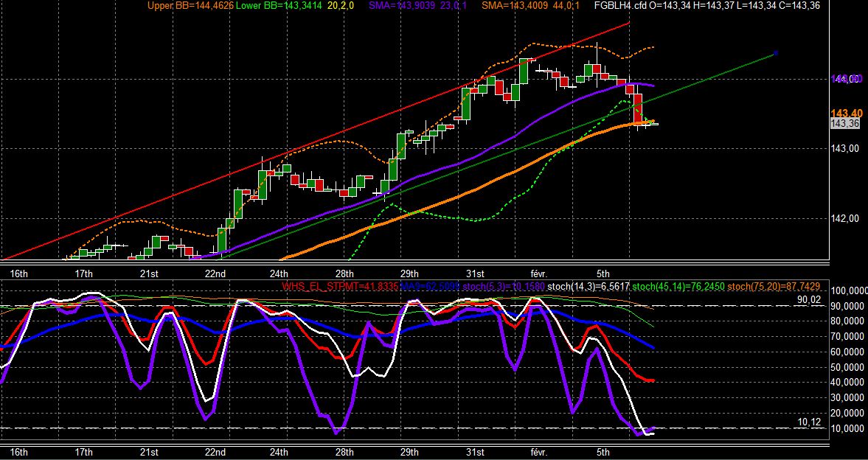
Task: Click the 21st date under the price chart
Action: [x=149, y=273]
